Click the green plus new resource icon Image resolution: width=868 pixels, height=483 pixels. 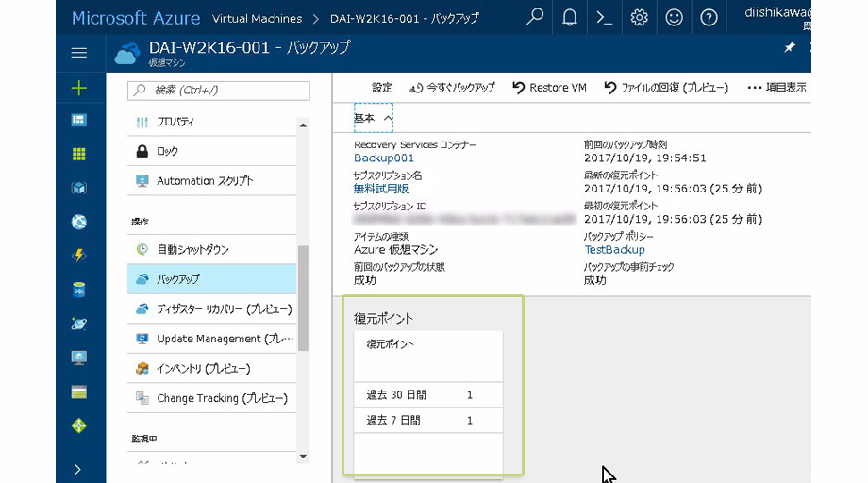click(79, 88)
